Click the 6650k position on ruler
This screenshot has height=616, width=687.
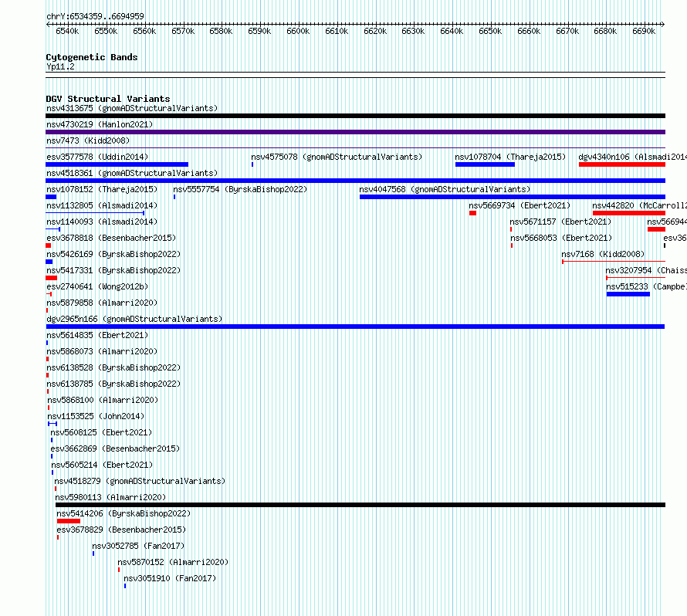click(490, 31)
